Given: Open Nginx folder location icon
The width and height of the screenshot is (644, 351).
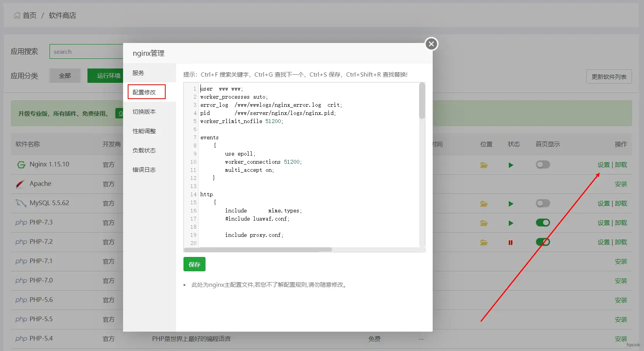Looking at the screenshot, I should pyautogui.click(x=484, y=165).
